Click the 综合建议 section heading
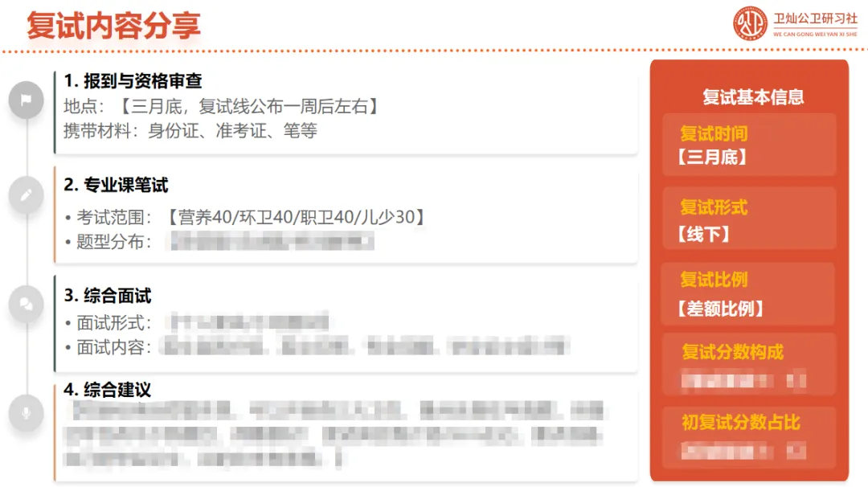The width and height of the screenshot is (868, 487). (x=108, y=390)
